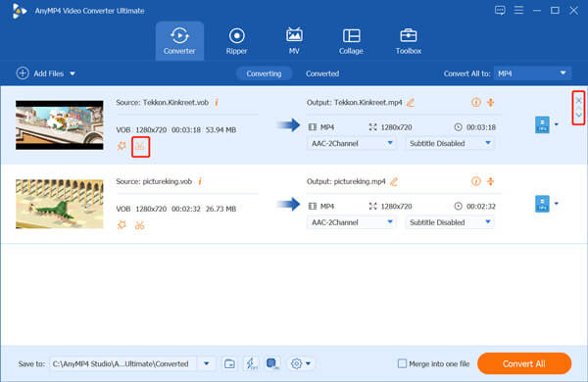This screenshot has width=588, height=382.
Task: Show the Converted list
Action: (x=322, y=73)
